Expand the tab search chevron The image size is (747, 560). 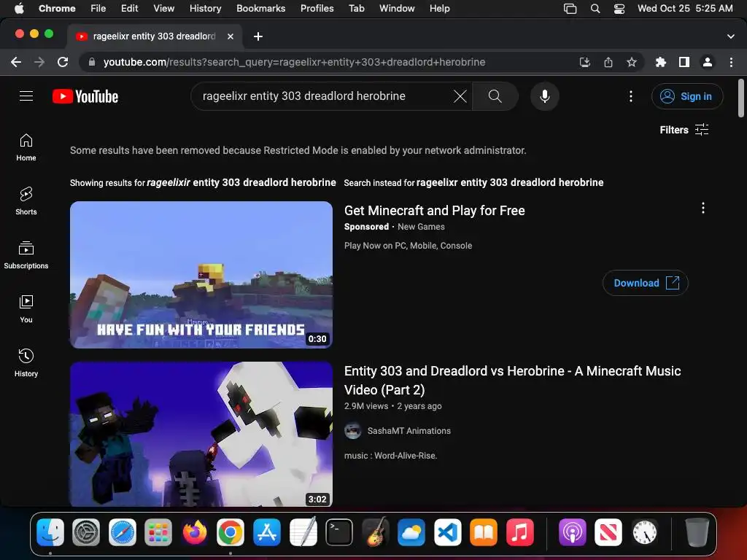730,36
